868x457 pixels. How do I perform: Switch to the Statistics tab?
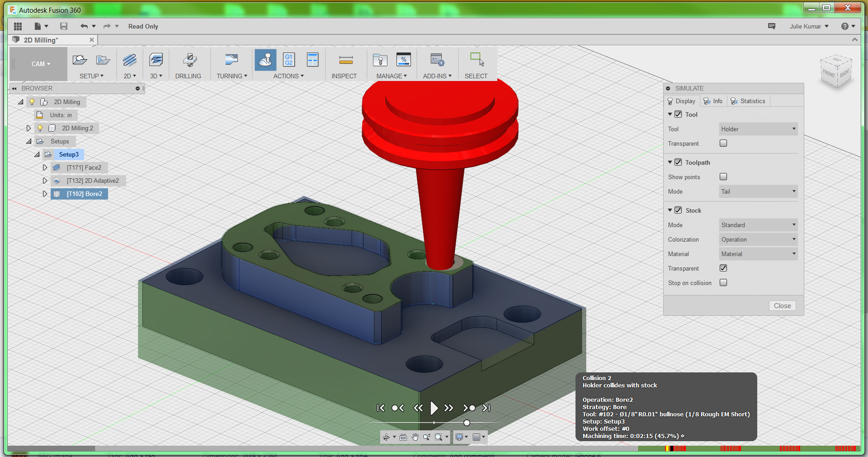(x=748, y=101)
